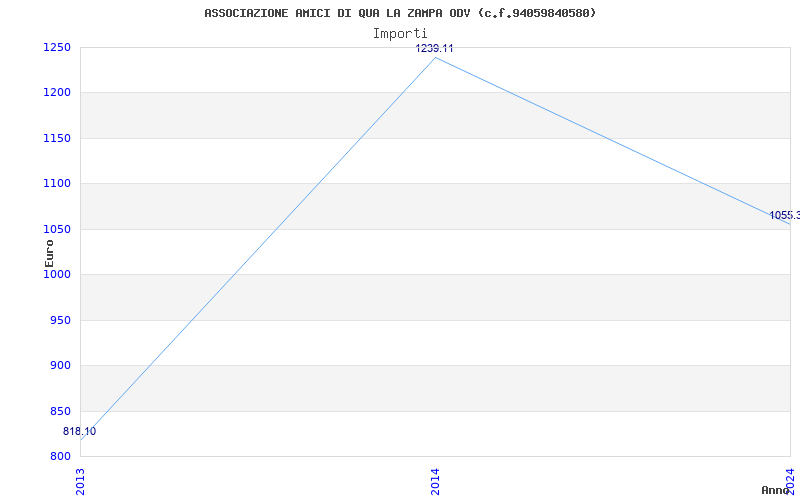The width and height of the screenshot is (800, 500).
Task: Click the 2013 x-axis year label
Action: (x=80, y=482)
